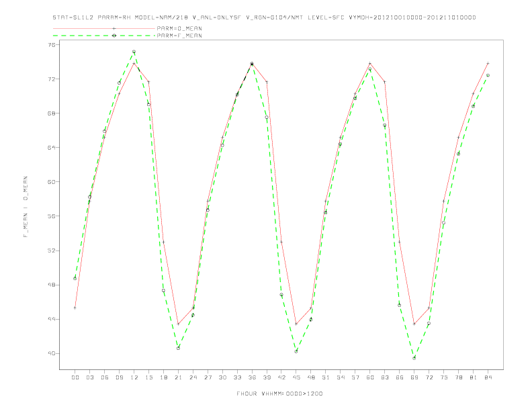The height and width of the screenshot is (411, 532).
Task: Click the chart title beginning STAT=SL1L2
Action: click(x=264, y=17)
